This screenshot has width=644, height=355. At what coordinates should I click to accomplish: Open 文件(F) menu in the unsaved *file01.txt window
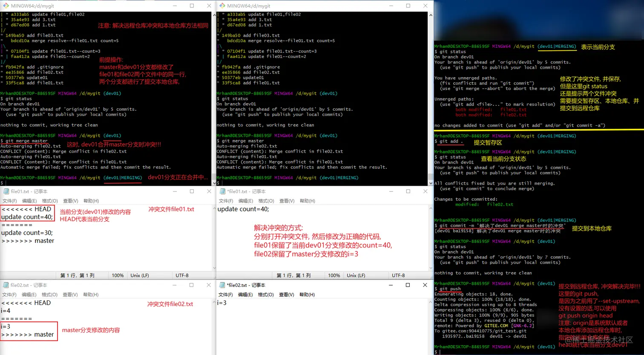coord(226,201)
